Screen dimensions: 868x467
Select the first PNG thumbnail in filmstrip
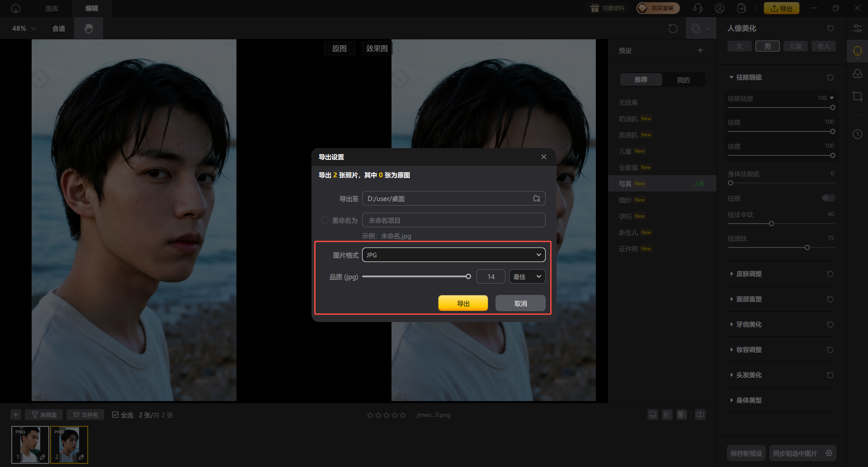(30, 444)
